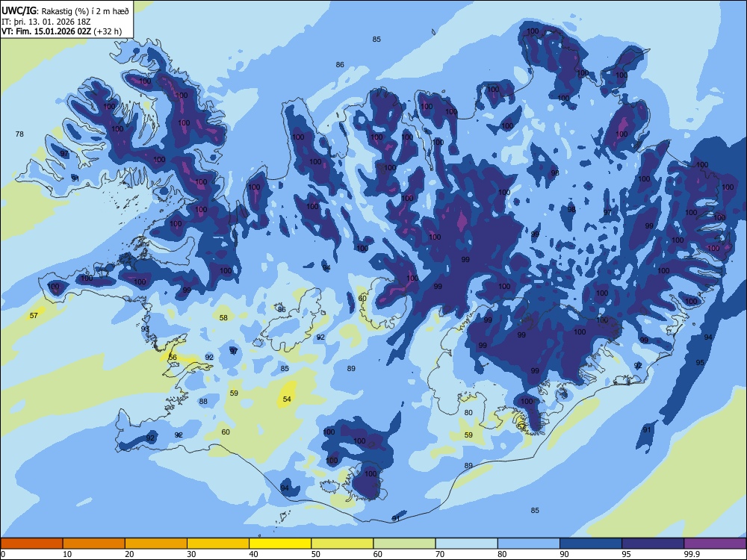This screenshot has width=747, height=560.
Task: Select the dark navy 95–99.9 legend swatch
Action: pos(653,544)
